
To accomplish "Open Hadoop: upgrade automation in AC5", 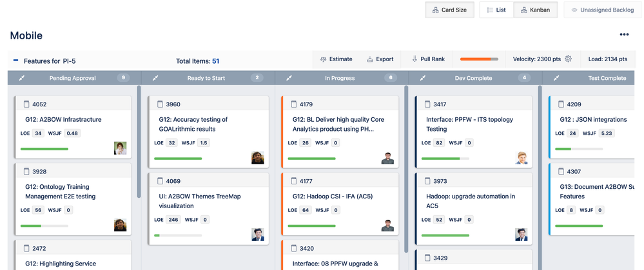I will click(x=470, y=201).
